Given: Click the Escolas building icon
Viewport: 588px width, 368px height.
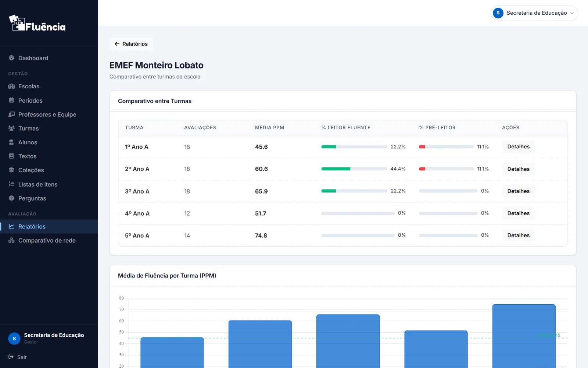Looking at the screenshot, I should (11, 86).
